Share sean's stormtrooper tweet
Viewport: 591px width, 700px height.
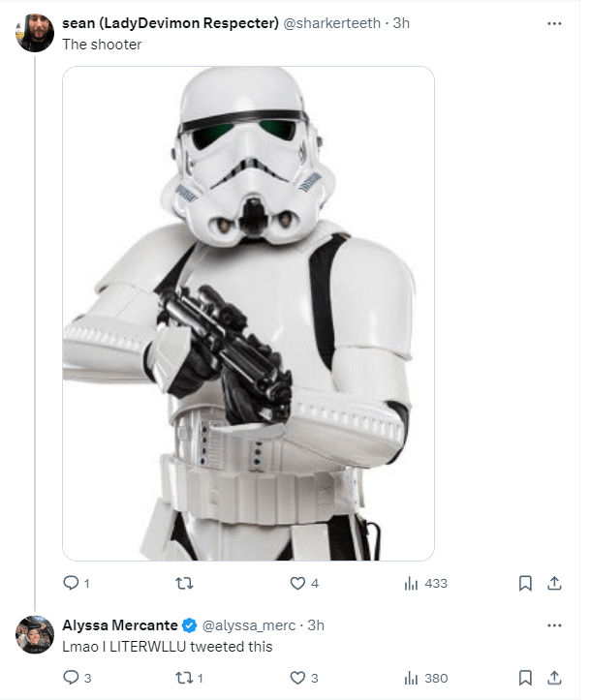[554, 583]
